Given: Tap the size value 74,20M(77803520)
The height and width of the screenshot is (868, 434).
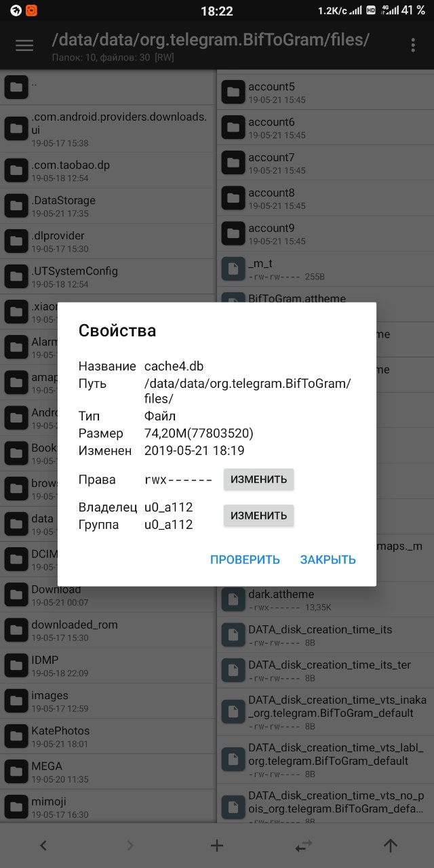Looking at the screenshot, I should 199,433.
